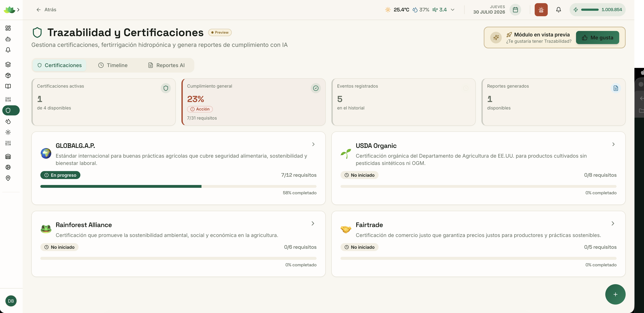The image size is (644, 313).
Task: Click the lotus logo in corner
Action: point(9,10)
